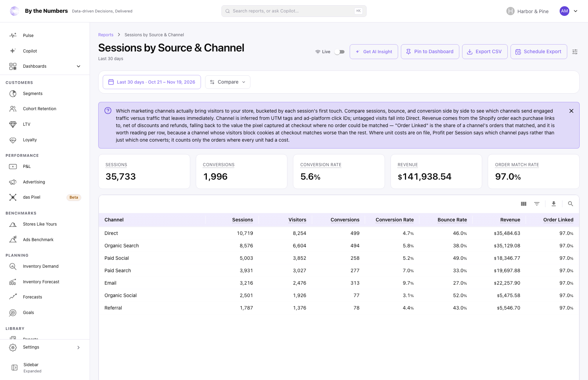
Task: Go to Reports breadcrumb link
Action: (106, 35)
